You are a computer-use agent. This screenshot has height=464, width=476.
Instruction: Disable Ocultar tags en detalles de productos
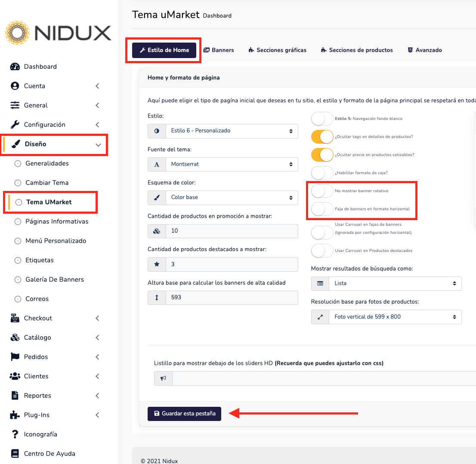pos(322,137)
